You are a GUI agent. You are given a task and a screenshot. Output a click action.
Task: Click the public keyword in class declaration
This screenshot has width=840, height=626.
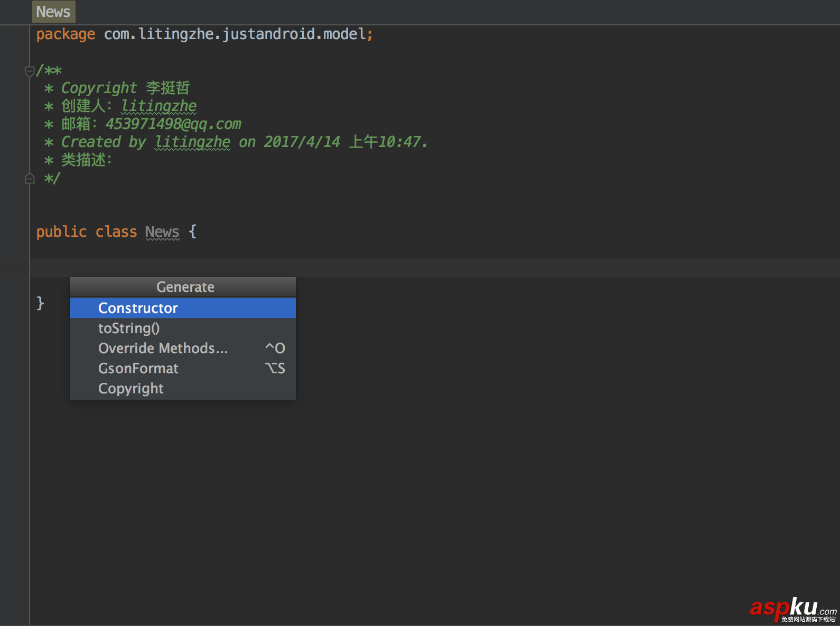61,232
